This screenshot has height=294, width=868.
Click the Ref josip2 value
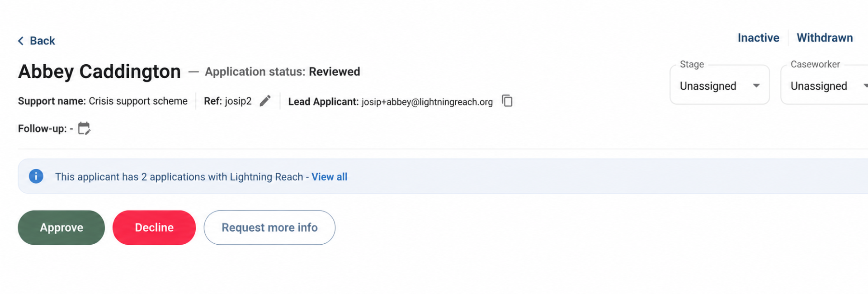[x=238, y=101]
